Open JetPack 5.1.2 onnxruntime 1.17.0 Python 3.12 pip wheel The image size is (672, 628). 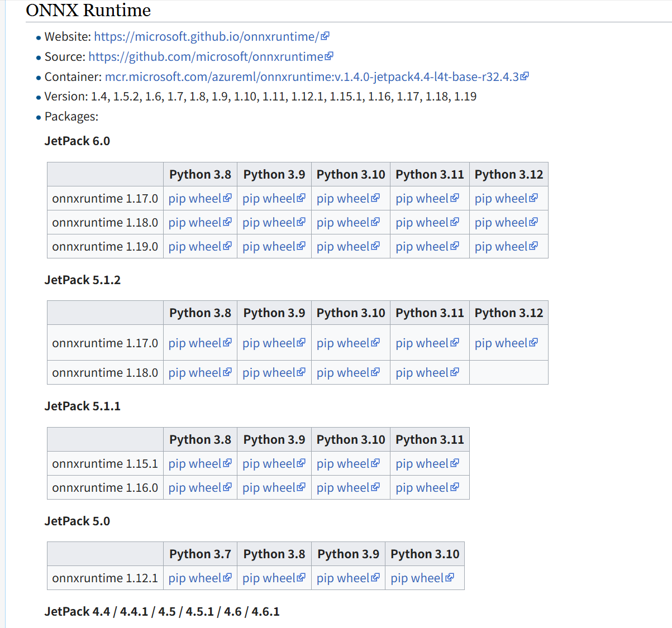tap(506, 343)
